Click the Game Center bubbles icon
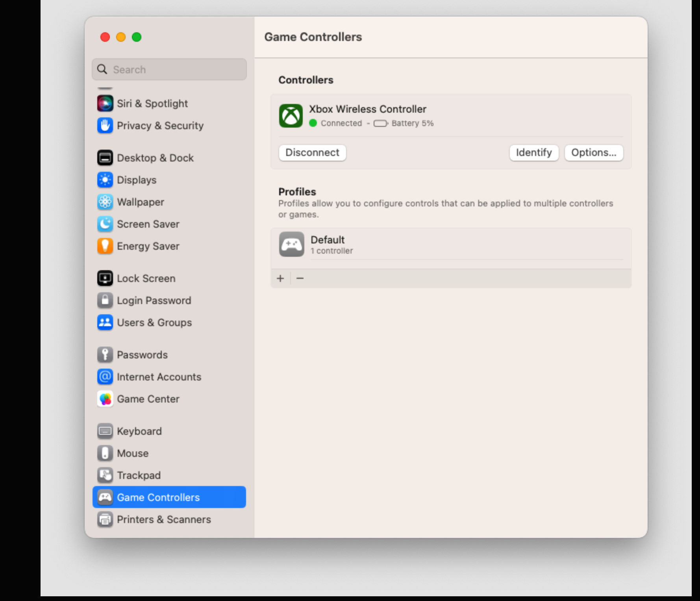700x601 pixels. pos(105,399)
